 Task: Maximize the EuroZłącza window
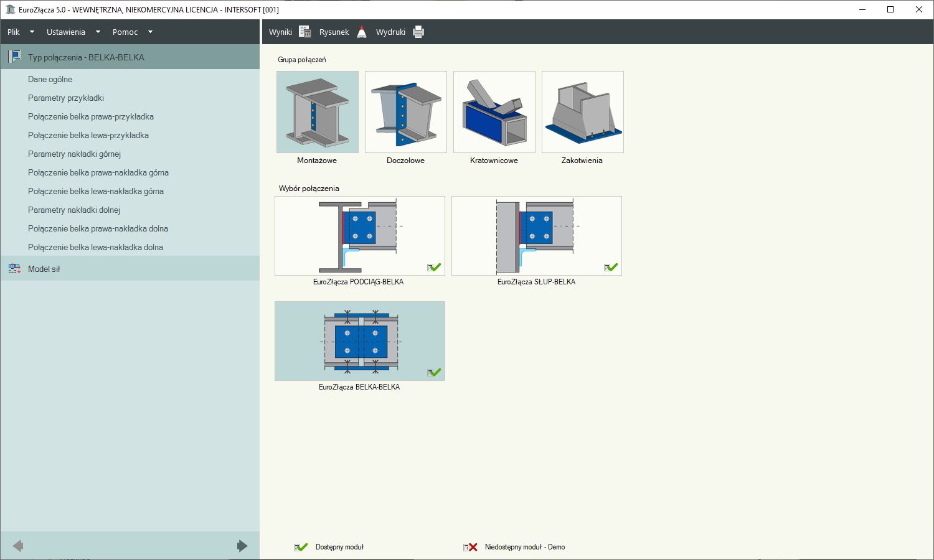890,9
